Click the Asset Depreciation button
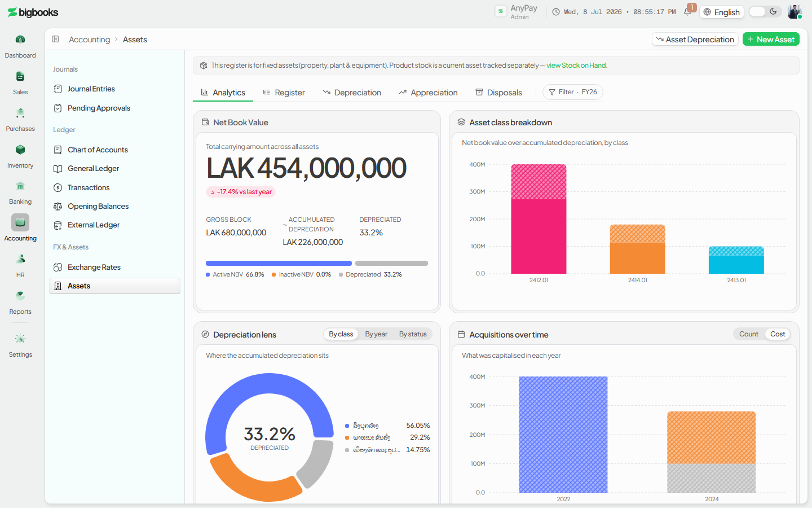Image resolution: width=812 pixels, height=508 pixels. pos(695,39)
